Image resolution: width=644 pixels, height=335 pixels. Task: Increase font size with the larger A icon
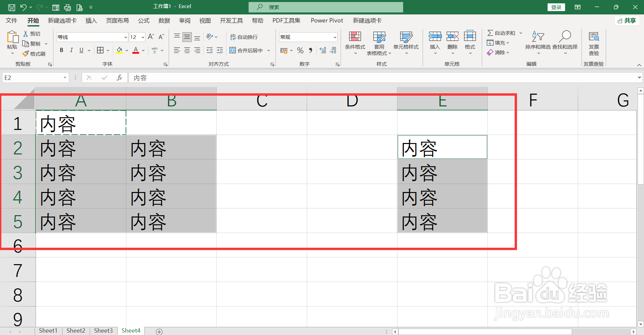151,37
